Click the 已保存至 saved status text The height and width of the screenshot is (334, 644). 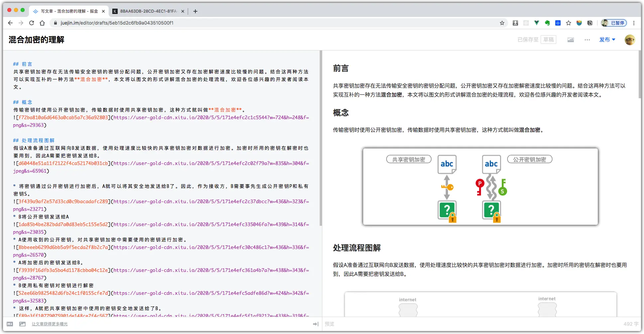(528, 40)
